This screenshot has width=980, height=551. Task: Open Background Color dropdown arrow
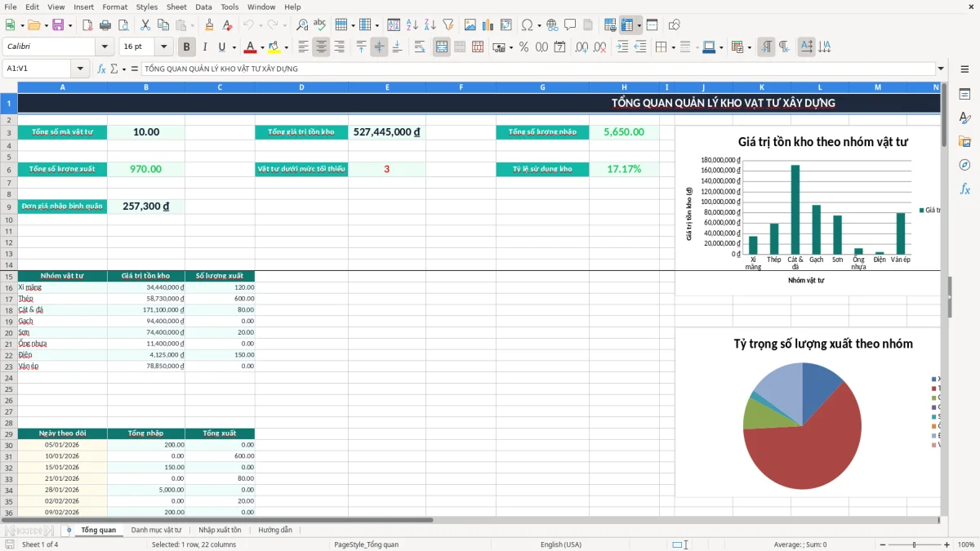(x=285, y=47)
